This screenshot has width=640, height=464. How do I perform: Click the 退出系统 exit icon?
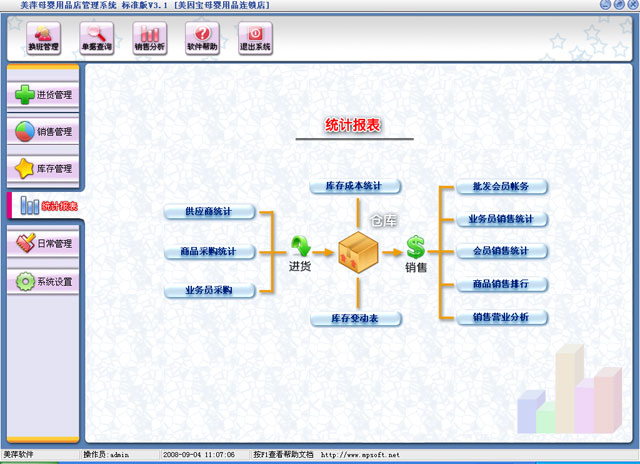coord(256,38)
